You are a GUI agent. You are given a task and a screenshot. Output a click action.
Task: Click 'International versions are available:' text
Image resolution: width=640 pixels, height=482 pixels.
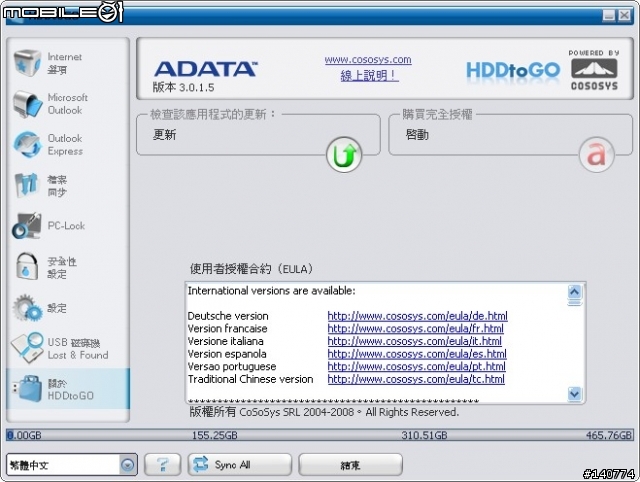coord(271,291)
